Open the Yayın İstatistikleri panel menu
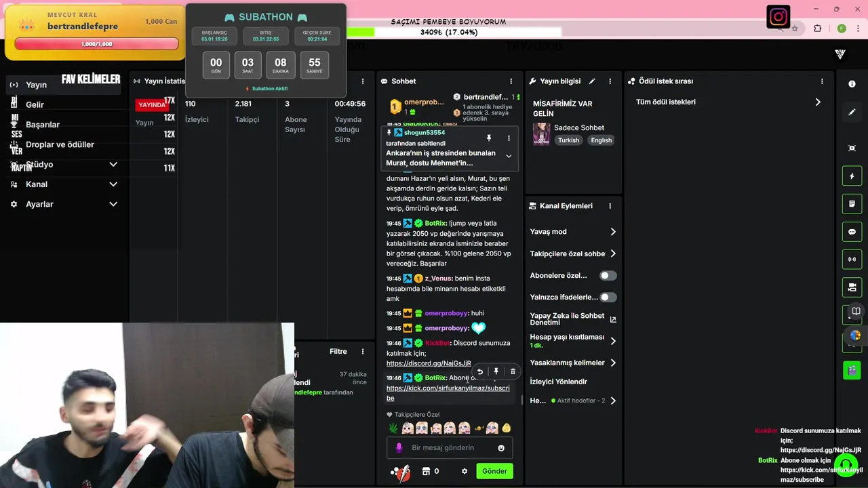 pyautogui.click(x=363, y=81)
